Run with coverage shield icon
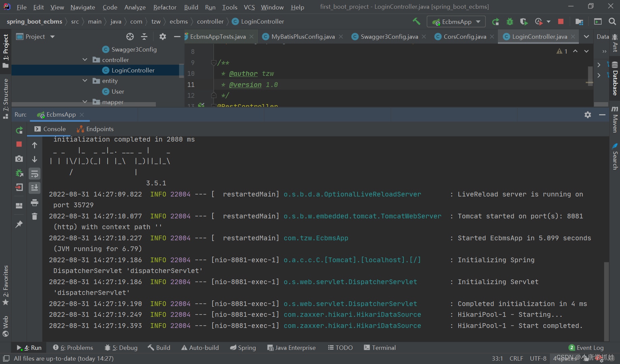Viewport: 620px width, 364px height. click(524, 22)
